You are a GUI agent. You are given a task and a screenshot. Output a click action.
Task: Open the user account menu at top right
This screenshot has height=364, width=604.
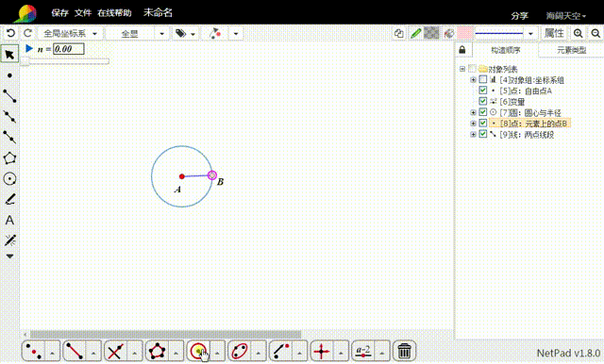pos(566,16)
